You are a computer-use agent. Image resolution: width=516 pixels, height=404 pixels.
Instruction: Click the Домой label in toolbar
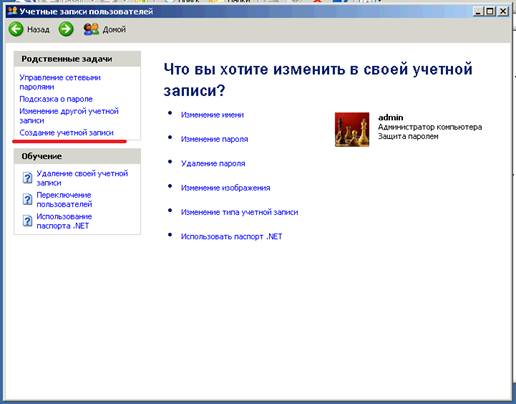[114, 29]
